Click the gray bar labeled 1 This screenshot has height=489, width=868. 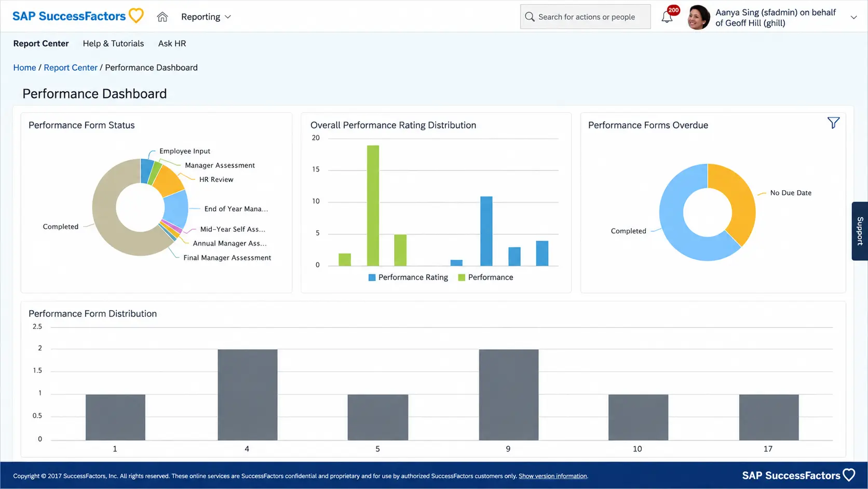115,417
